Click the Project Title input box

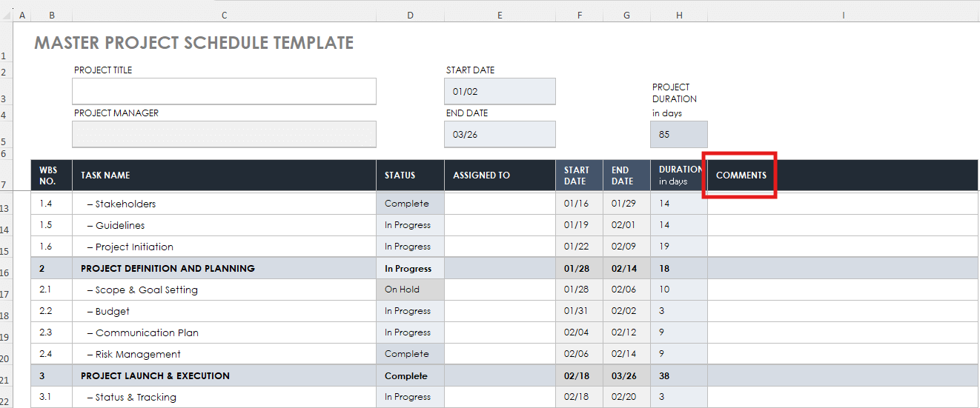coord(224,91)
